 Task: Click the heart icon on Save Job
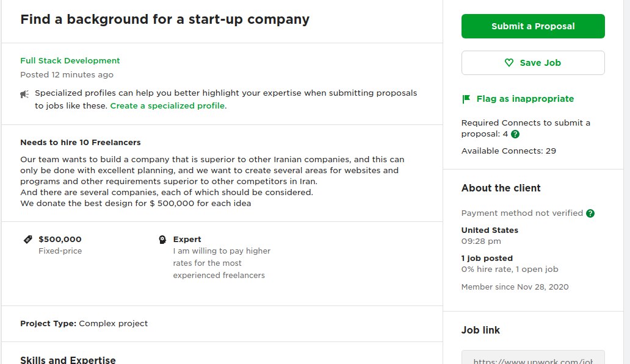(x=509, y=63)
